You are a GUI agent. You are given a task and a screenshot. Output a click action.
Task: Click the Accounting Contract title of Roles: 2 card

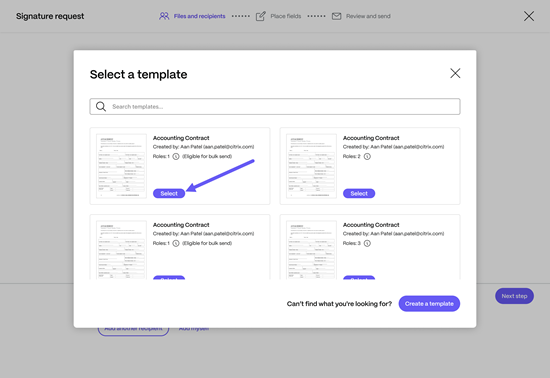pyautogui.click(x=371, y=138)
